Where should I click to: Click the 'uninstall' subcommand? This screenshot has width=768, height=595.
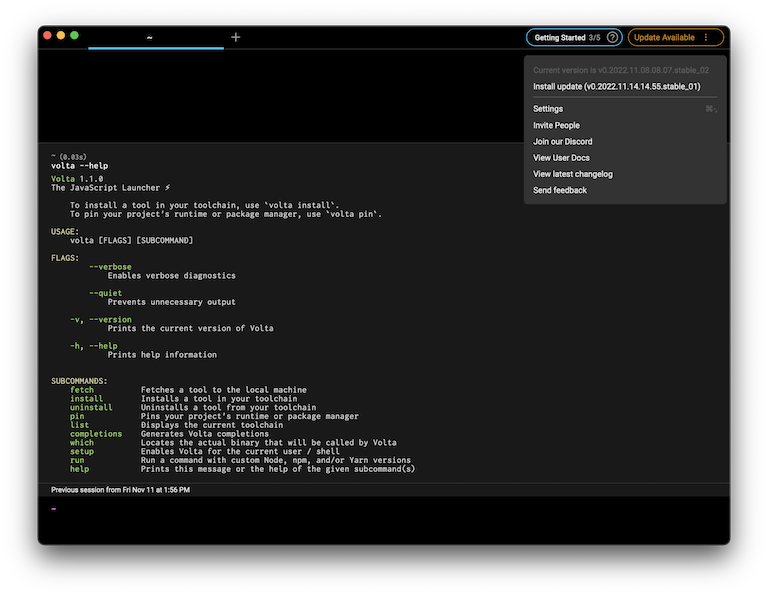91,407
